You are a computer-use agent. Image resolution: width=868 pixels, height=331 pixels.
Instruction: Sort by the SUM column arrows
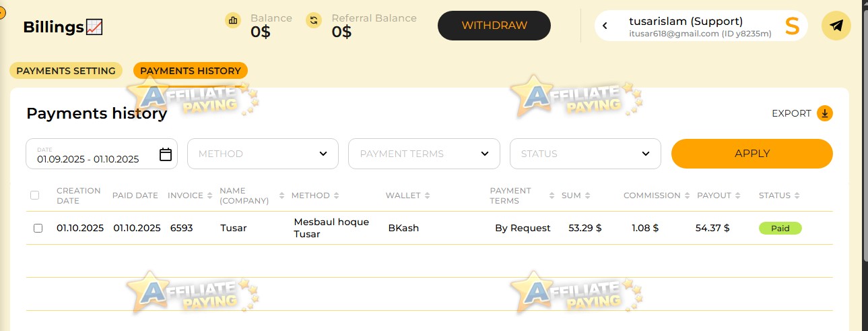pyautogui.click(x=587, y=195)
